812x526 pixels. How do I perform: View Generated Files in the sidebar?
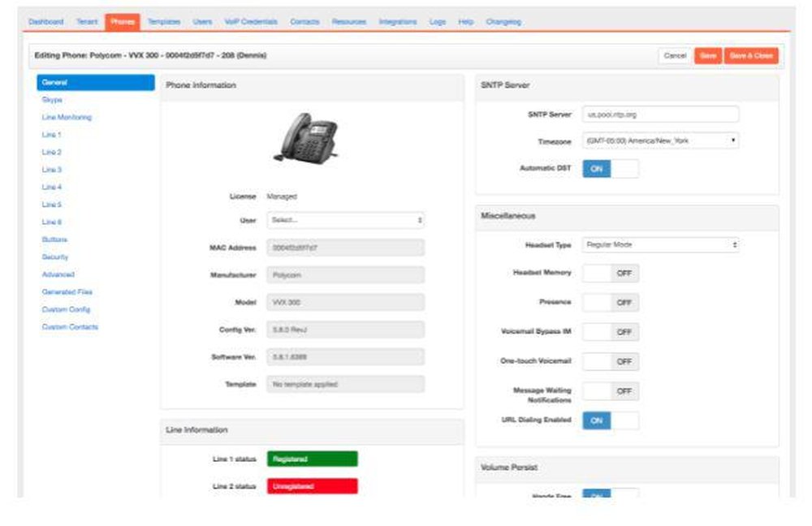point(67,292)
